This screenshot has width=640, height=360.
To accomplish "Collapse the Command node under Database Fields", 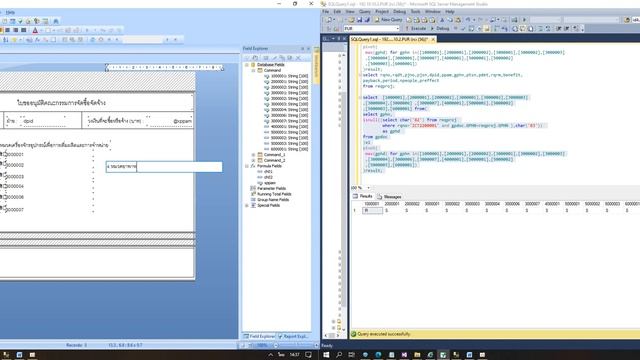I will (253, 71).
